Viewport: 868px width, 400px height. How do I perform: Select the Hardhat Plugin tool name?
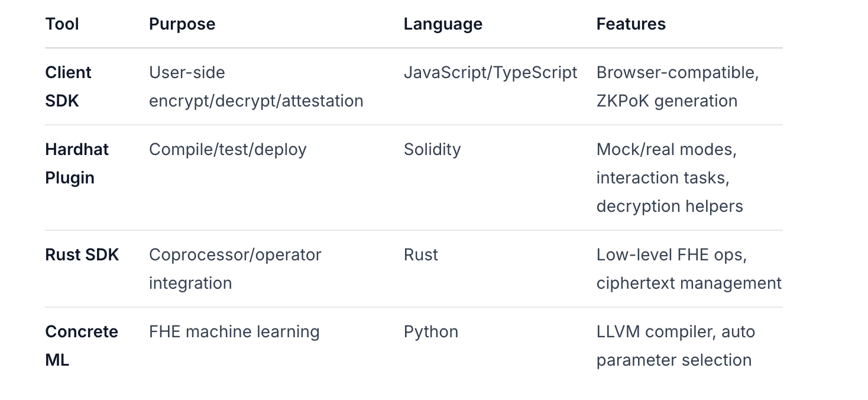77,163
